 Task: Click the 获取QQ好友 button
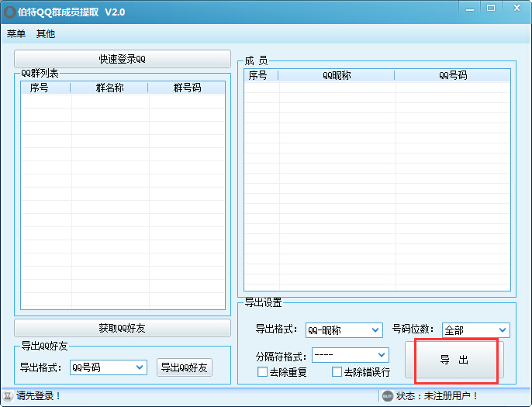[123, 328]
